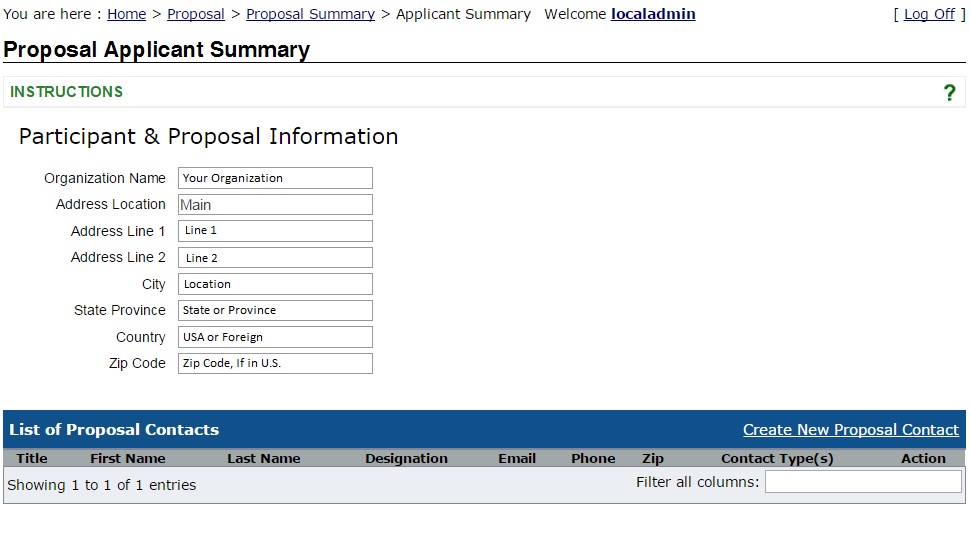Viewport: 970px width, 552px height.
Task: Log Off from the application
Action: [929, 14]
